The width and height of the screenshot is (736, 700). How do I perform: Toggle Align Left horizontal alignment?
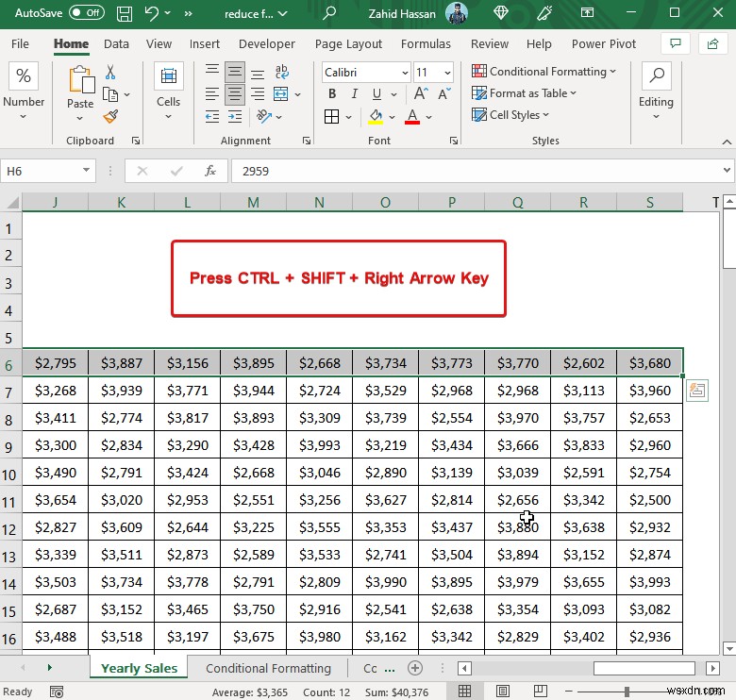pos(212,94)
